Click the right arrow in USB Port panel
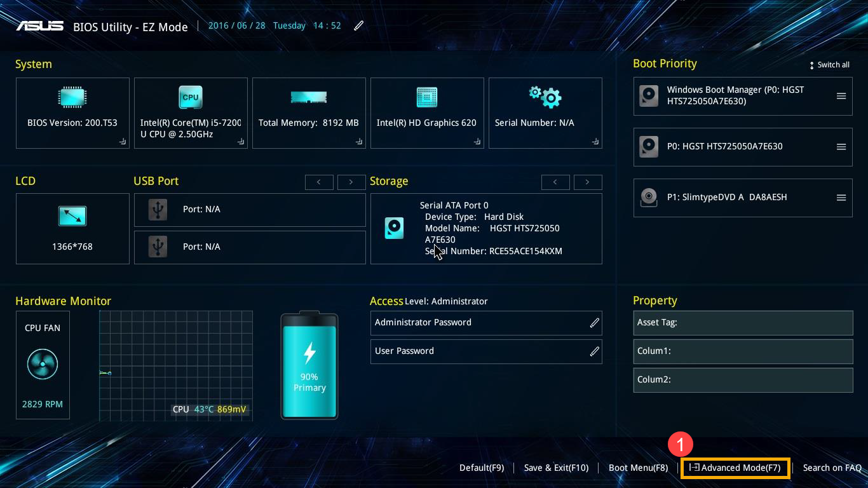The height and width of the screenshot is (488, 868). point(351,182)
